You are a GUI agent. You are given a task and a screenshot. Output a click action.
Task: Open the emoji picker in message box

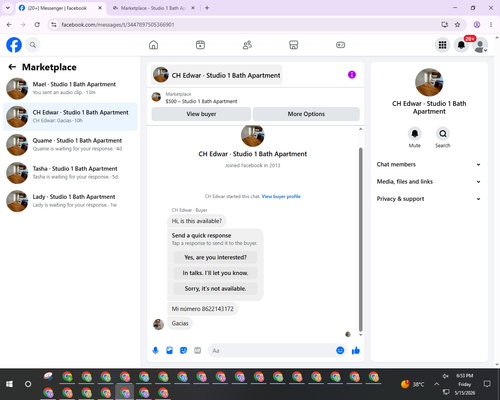[340, 350]
